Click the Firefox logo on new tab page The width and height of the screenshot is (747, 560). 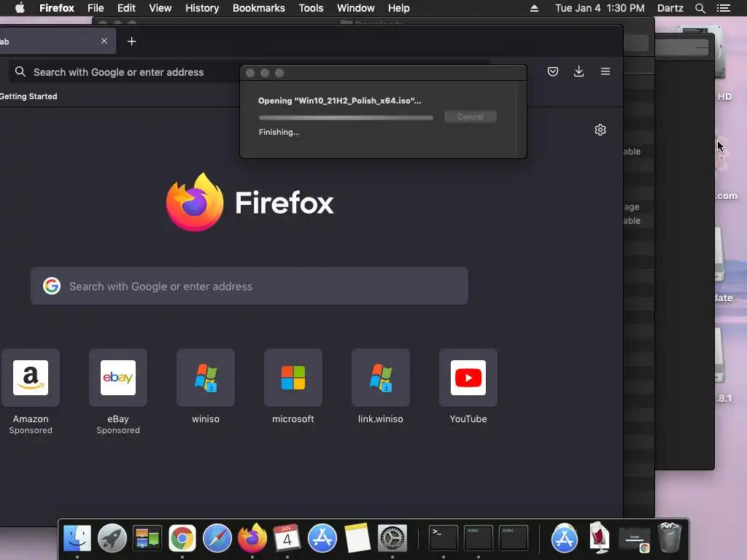pos(195,203)
